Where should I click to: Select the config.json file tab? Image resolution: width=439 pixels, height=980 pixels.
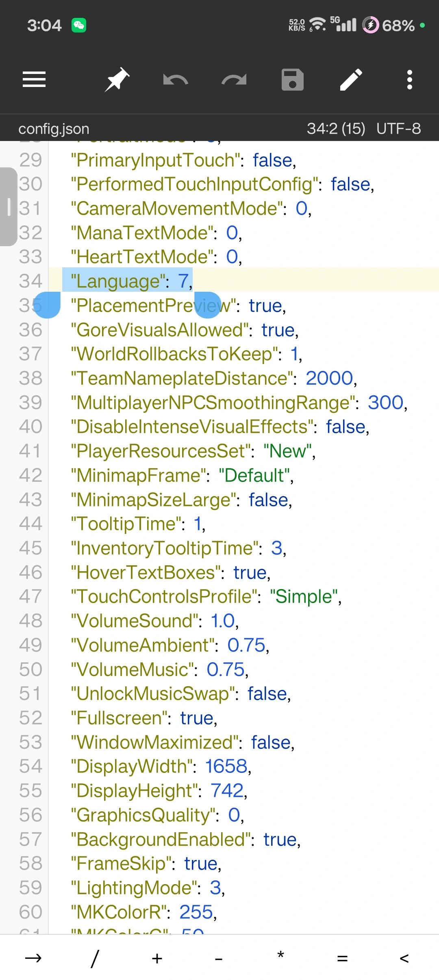[x=54, y=129]
